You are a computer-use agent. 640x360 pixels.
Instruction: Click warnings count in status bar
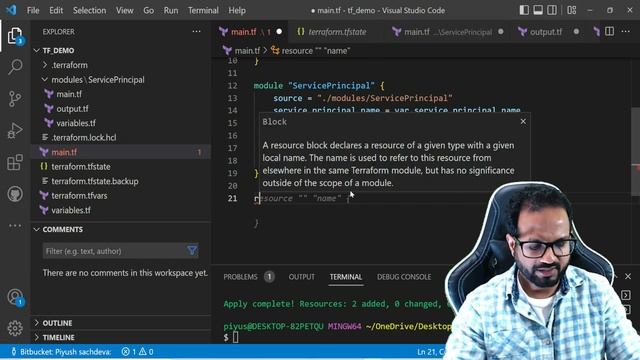(x=146, y=351)
